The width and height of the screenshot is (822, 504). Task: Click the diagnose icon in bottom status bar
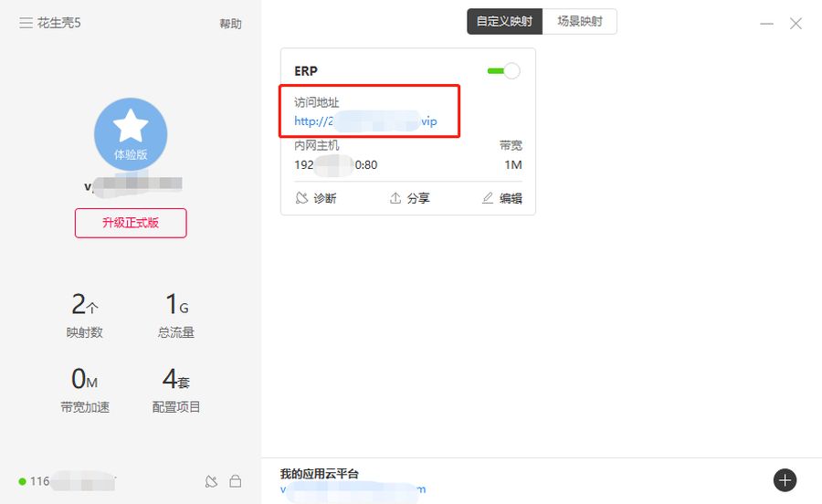tap(211, 481)
